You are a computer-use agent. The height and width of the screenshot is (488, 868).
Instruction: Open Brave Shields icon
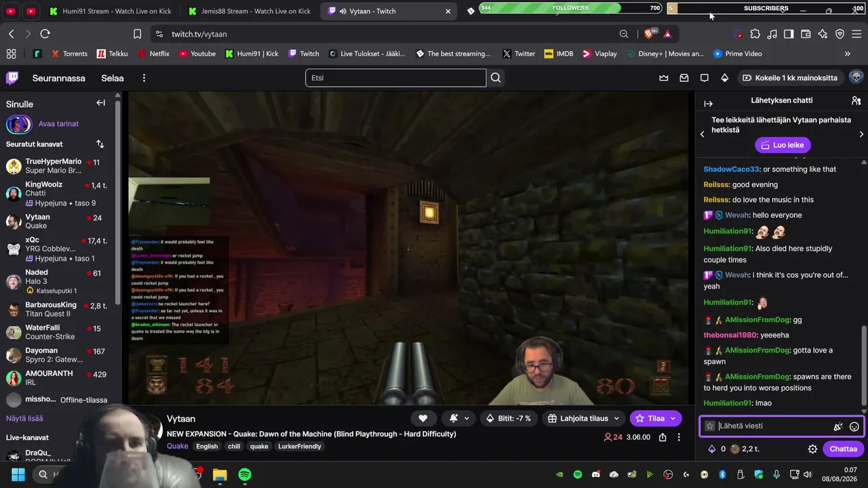pos(651,34)
